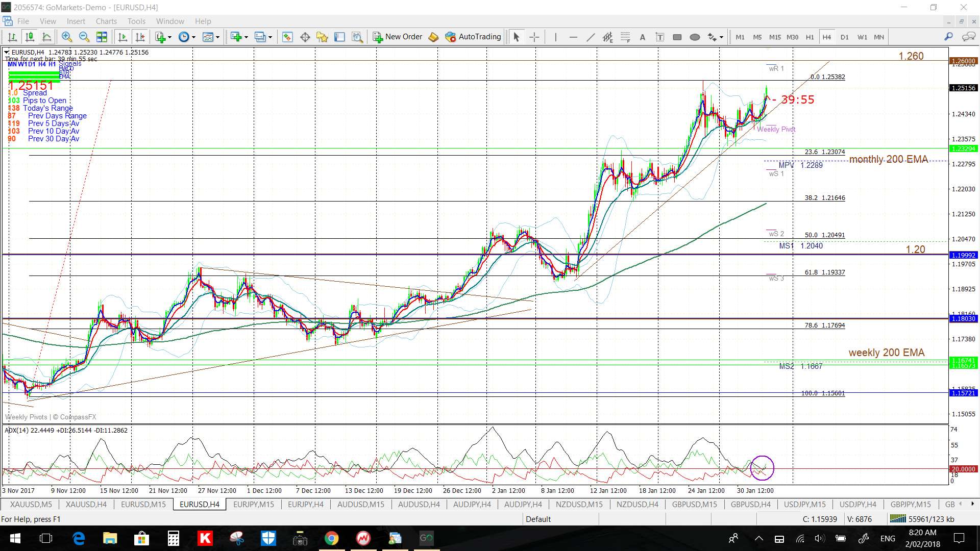The width and height of the screenshot is (980, 551).
Task: Select the text annotation tool (A)
Action: point(643,37)
